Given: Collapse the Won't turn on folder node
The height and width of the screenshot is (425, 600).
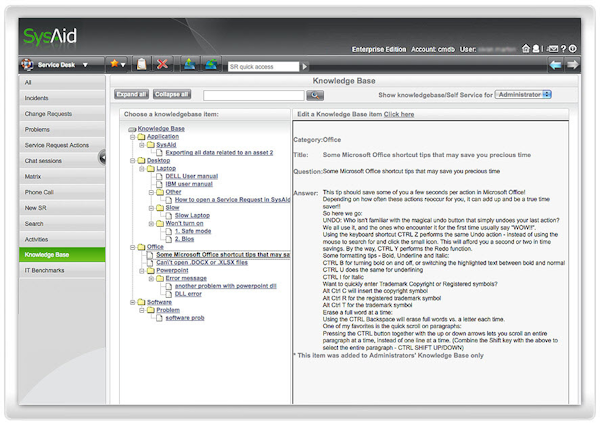Looking at the screenshot, I should click(151, 224).
